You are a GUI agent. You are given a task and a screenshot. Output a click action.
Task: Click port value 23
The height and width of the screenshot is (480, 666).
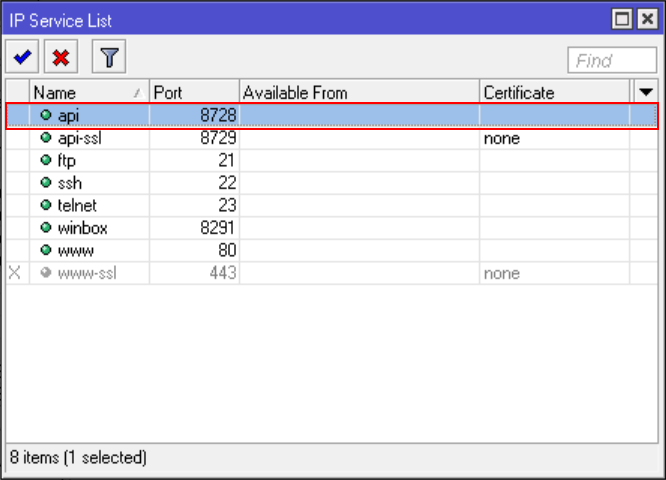click(x=227, y=205)
